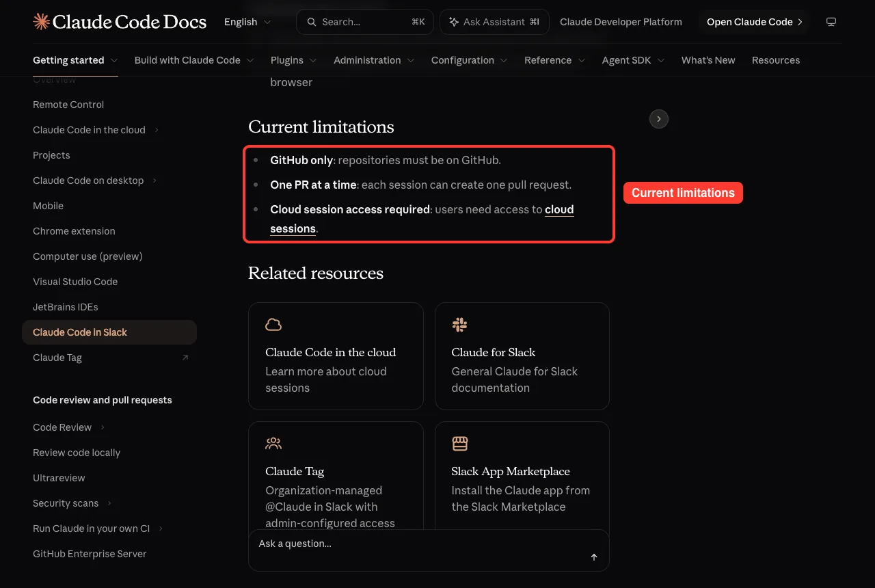Click the Claude Code Docs starburst logo
Screen dimensions: 875x588
coord(41,22)
